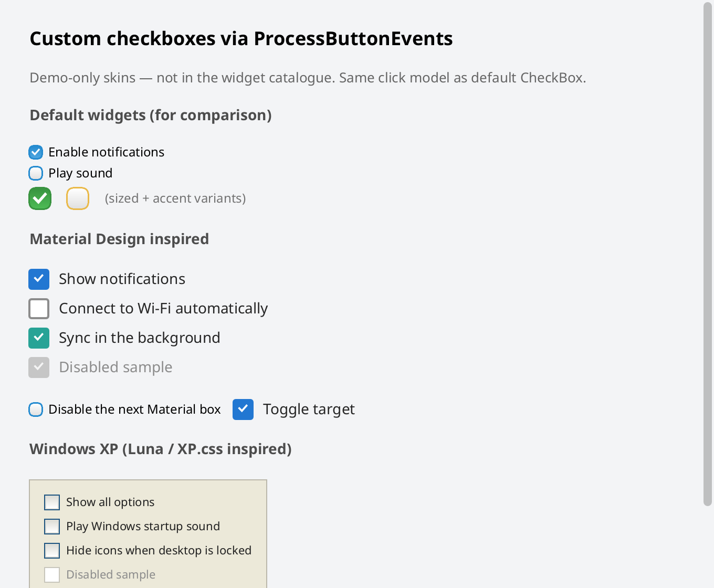Uncheck the blue Toggle target checkbox
This screenshot has width=714, height=588.
pos(243,409)
